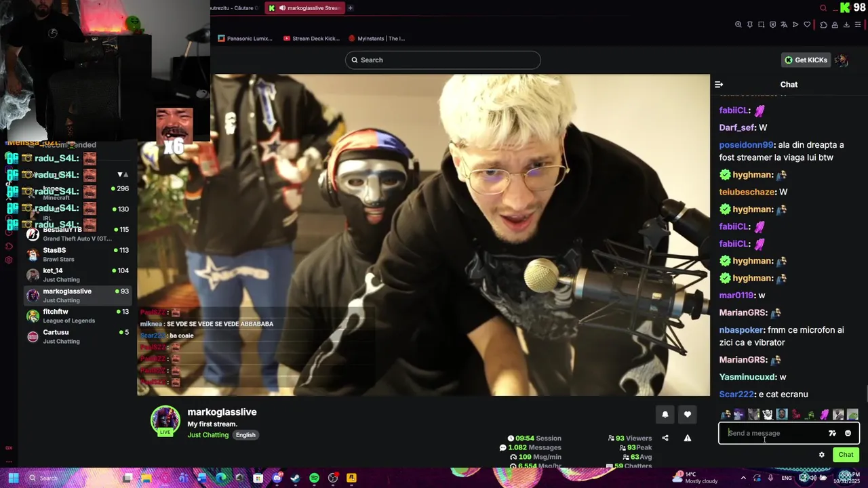Click the 7TV emote icon in message box

tap(832, 433)
